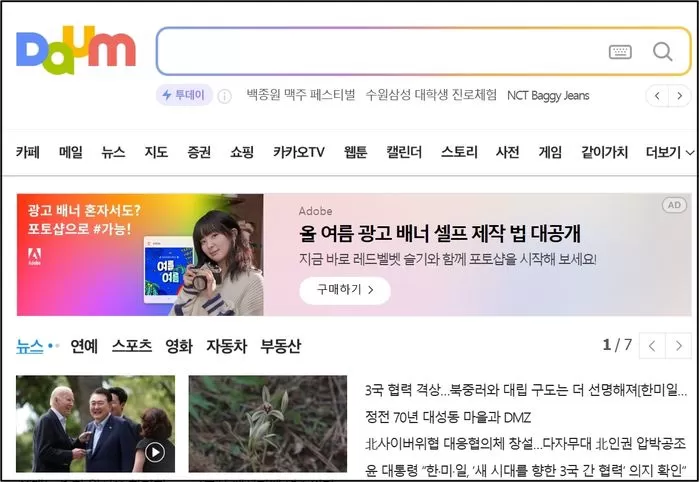Image resolution: width=699 pixels, height=482 pixels.
Task: Open headline 윤 대통령 한·미·일 새 시대
Action: tap(524, 470)
